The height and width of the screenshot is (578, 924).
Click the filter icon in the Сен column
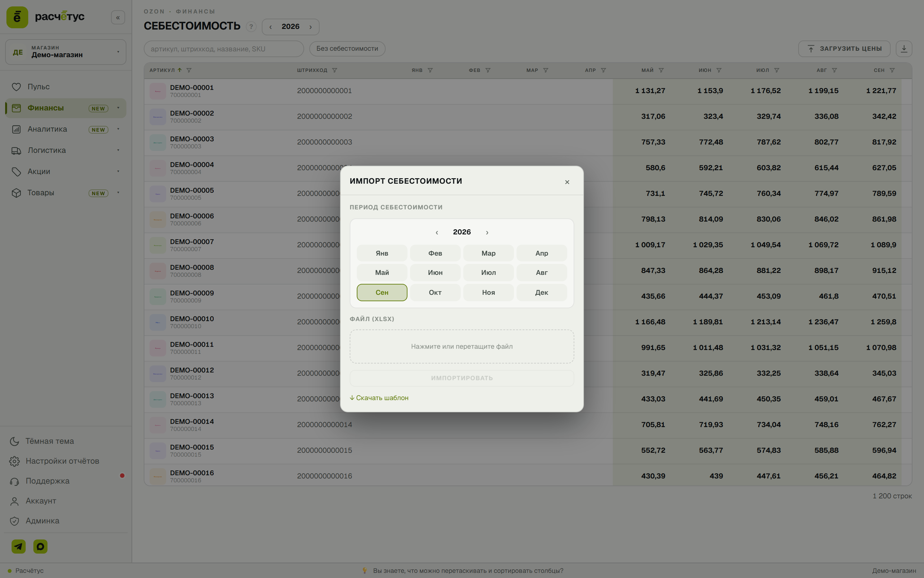pos(892,70)
